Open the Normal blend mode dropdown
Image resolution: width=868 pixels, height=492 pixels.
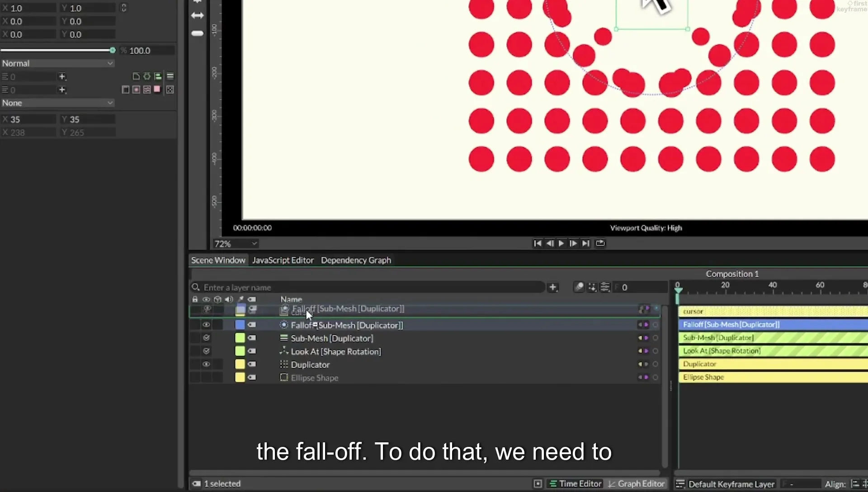[57, 63]
